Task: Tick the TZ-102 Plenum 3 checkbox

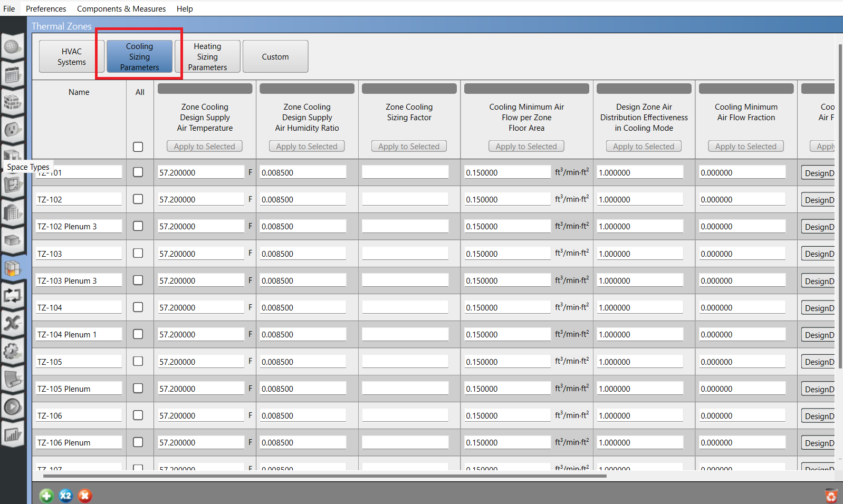Action: click(x=138, y=226)
